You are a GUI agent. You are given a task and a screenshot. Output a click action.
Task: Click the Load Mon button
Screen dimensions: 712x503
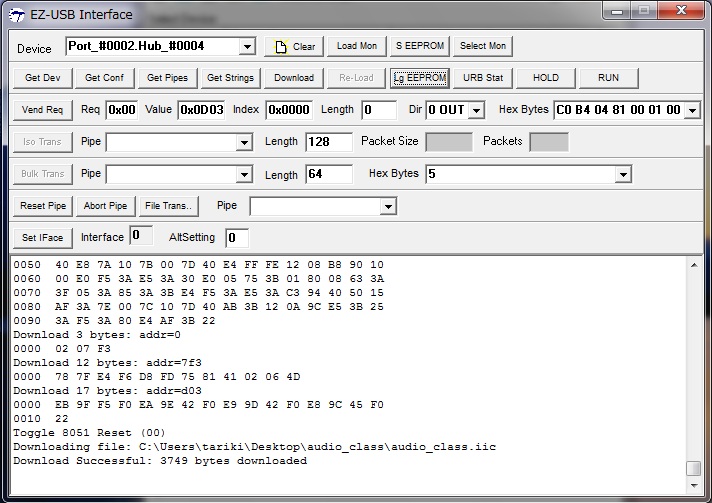(357, 46)
